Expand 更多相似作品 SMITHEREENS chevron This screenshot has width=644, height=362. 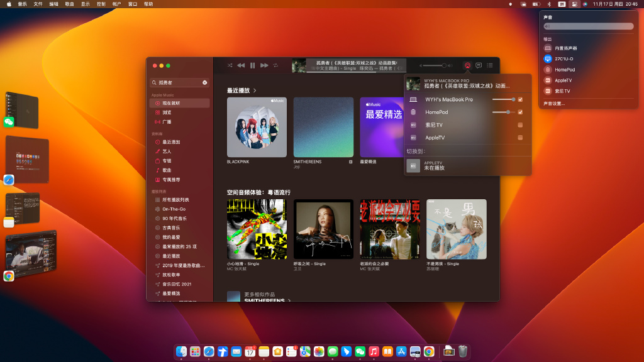tap(289, 300)
